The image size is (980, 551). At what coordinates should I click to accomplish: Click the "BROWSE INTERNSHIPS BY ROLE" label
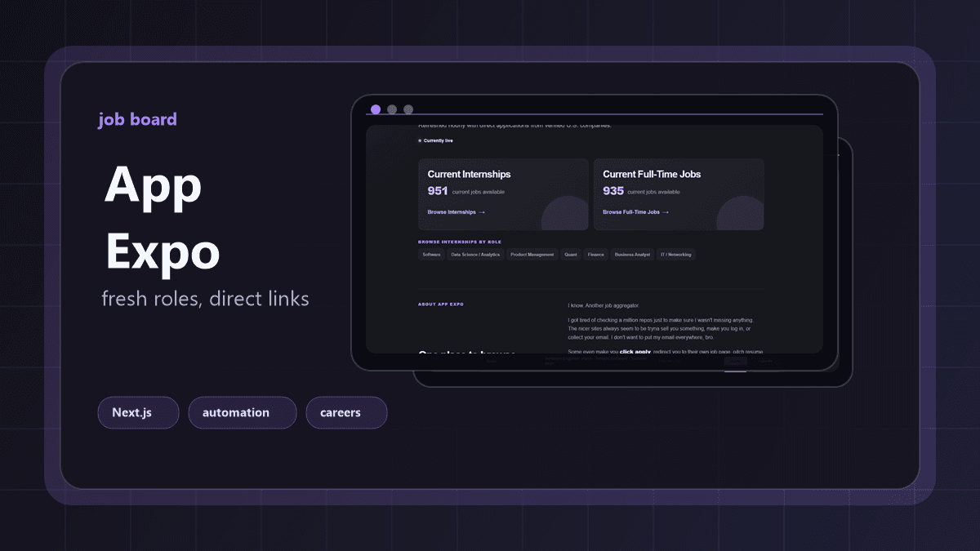coord(459,242)
